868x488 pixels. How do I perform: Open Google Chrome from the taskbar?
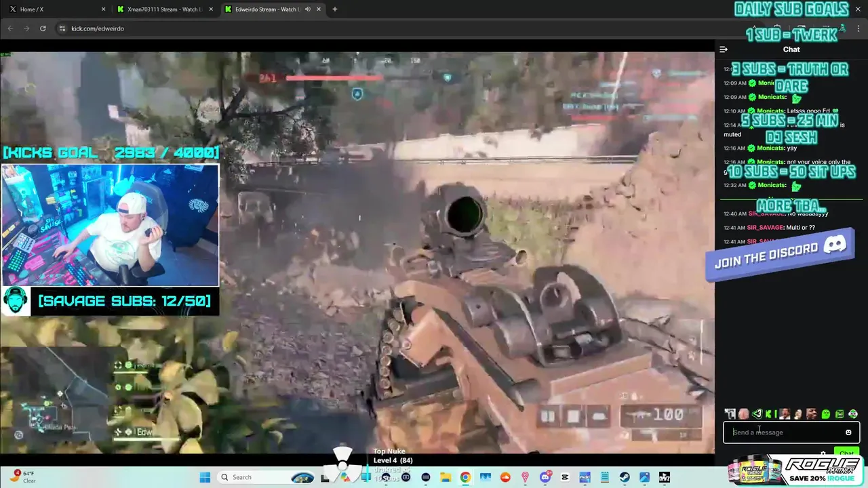465,477
